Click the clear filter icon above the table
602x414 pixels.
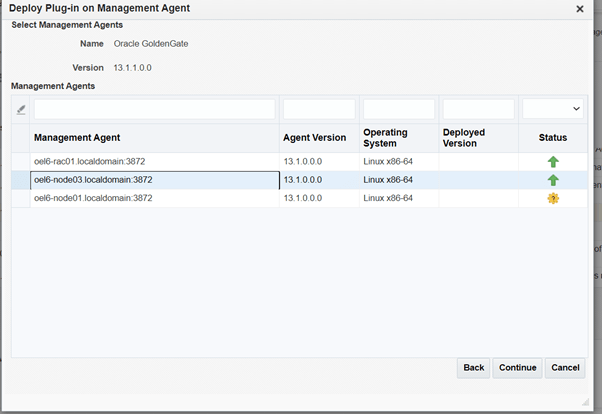(x=21, y=109)
